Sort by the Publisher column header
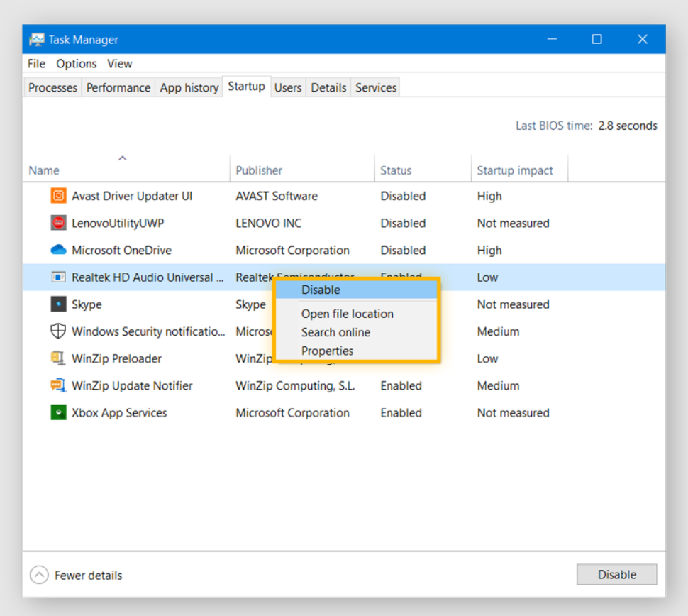Screen dimensions: 688x616 302,168
